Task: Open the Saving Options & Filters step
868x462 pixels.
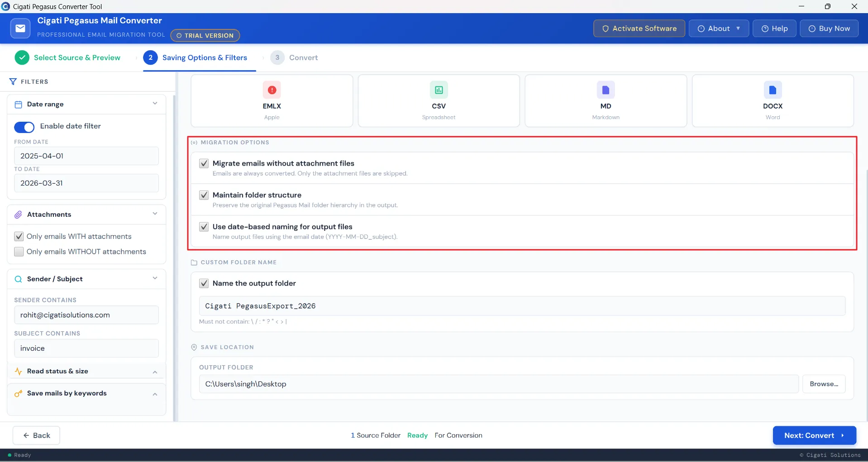Action: point(196,57)
